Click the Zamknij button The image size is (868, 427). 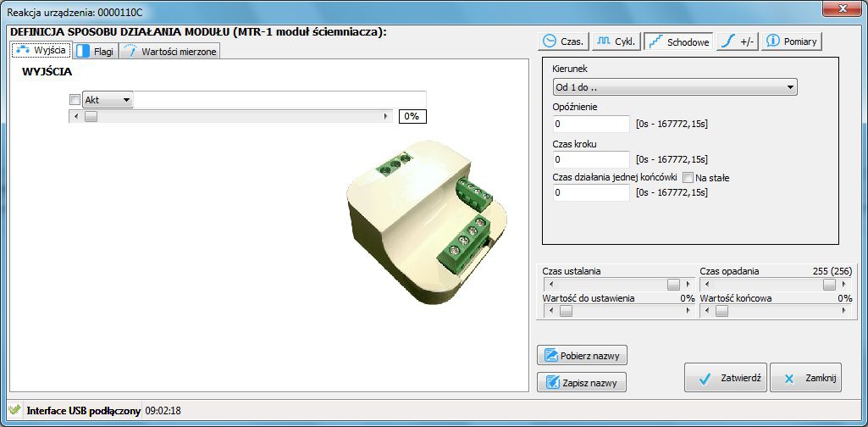point(805,378)
